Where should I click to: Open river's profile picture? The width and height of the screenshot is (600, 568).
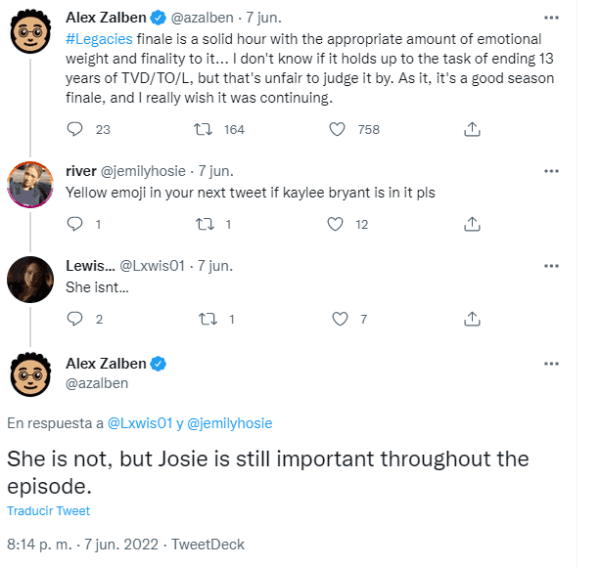30,183
